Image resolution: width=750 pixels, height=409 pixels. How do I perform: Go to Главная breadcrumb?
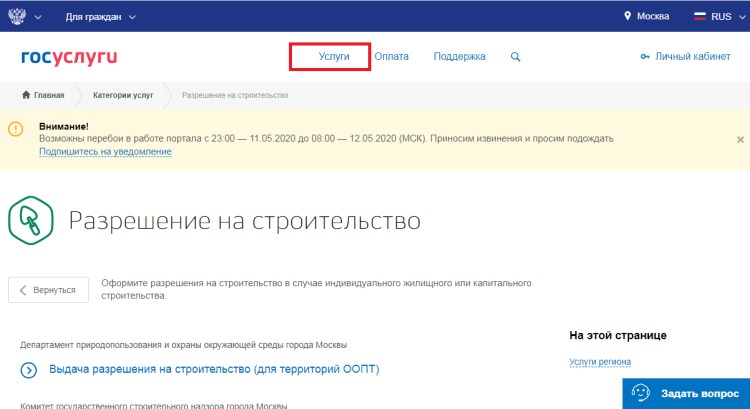pyautogui.click(x=49, y=95)
